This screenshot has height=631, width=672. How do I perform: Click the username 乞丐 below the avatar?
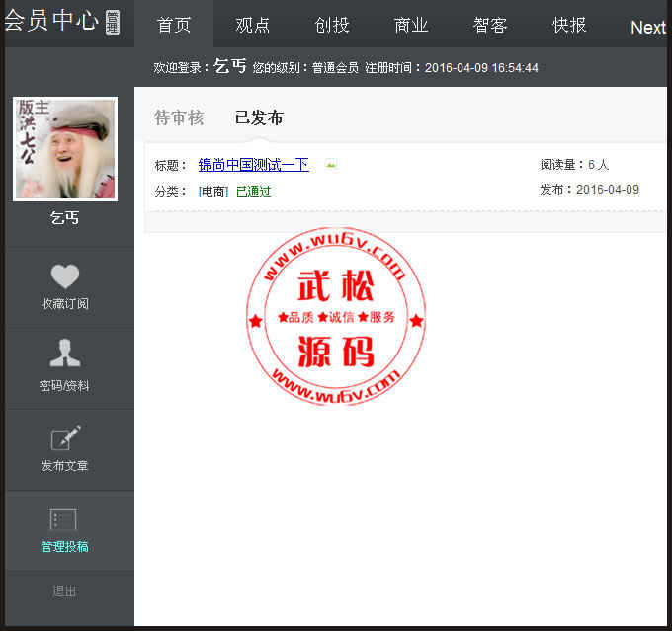click(x=64, y=218)
